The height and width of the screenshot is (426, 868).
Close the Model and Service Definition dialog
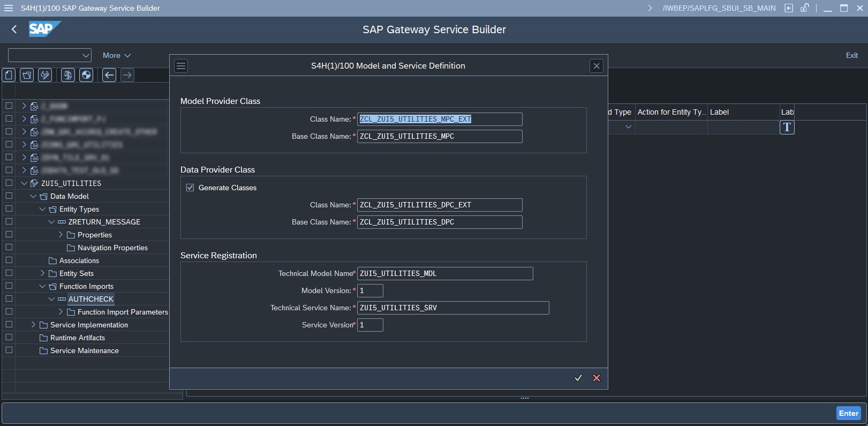(597, 66)
